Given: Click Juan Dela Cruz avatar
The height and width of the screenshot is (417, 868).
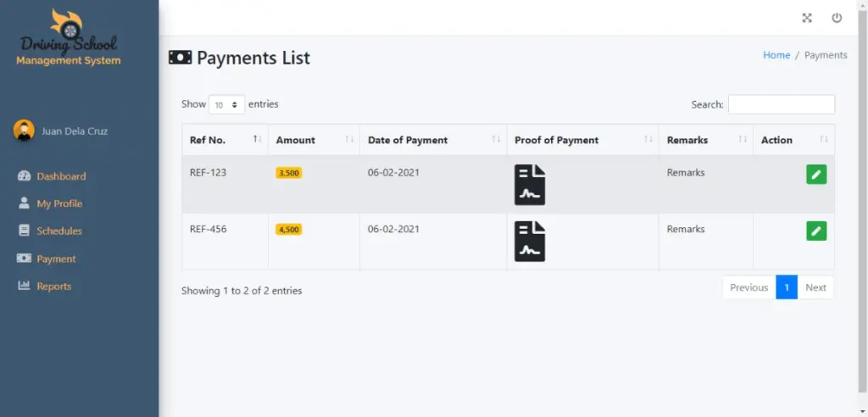Looking at the screenshot, I should 24,131.
